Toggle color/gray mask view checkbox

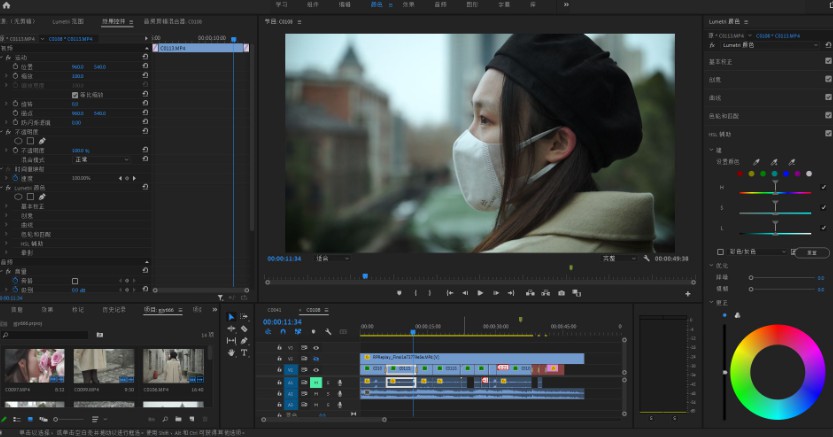(x=720, y=252)
